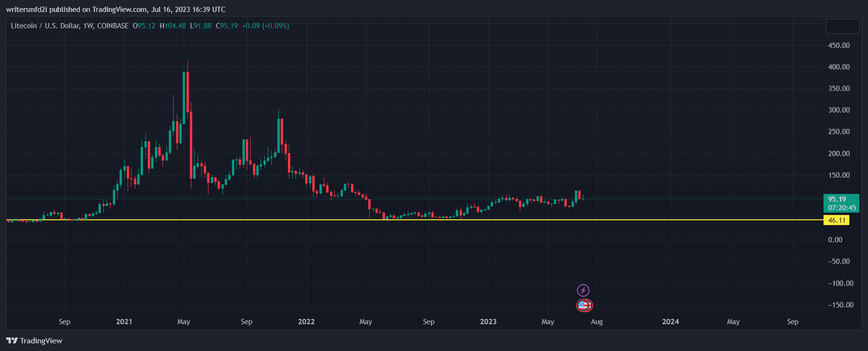Click the Aug label on the time axis

596,322
